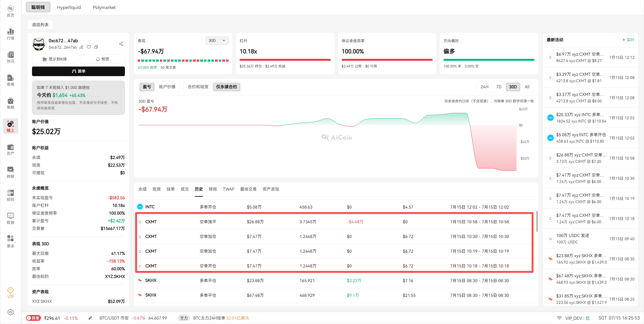644x324 pixels.
Task: Open the 策略 strategy robot icon
Action: point(11,103)
